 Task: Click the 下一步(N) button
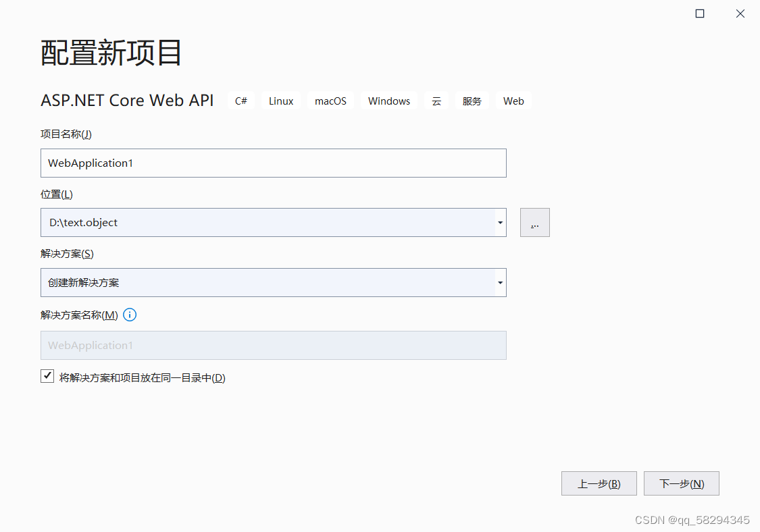681,483
